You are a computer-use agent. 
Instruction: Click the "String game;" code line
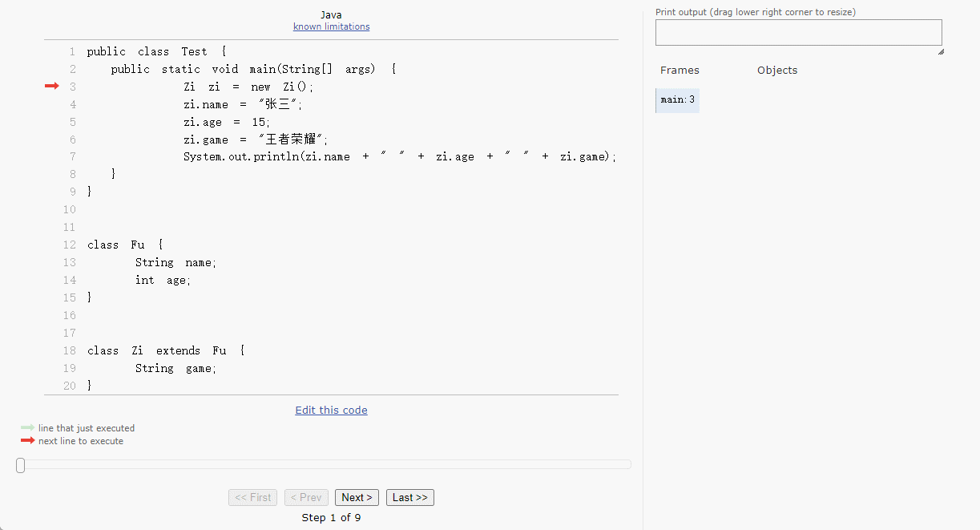click(x=175, y=368)
